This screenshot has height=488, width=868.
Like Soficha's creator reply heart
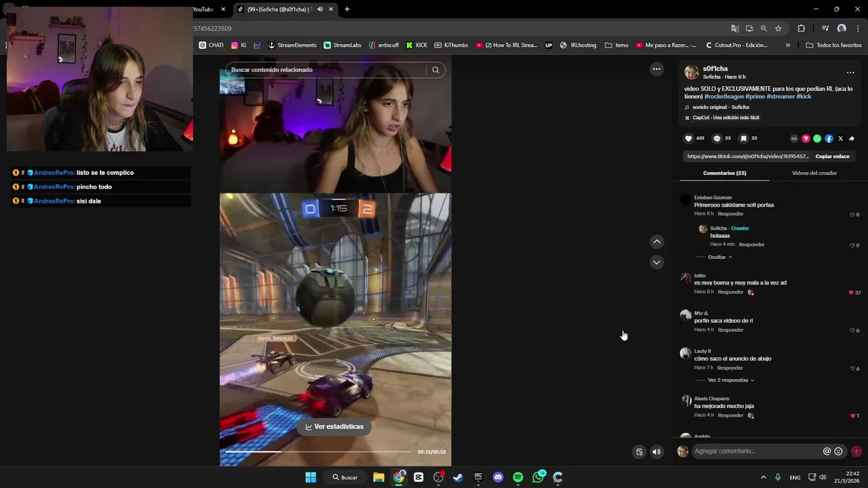point(852,245)
